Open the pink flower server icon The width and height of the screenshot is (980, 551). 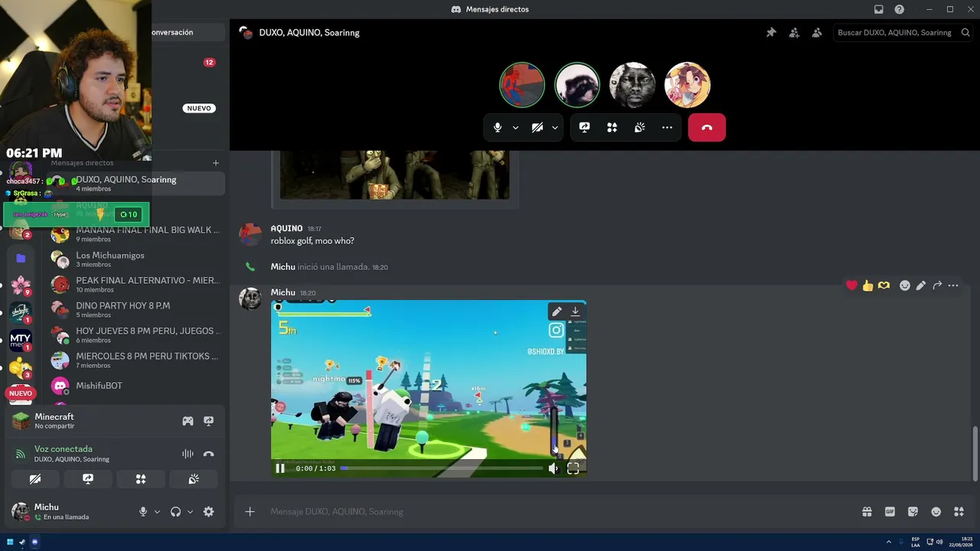tap(21, 285)
